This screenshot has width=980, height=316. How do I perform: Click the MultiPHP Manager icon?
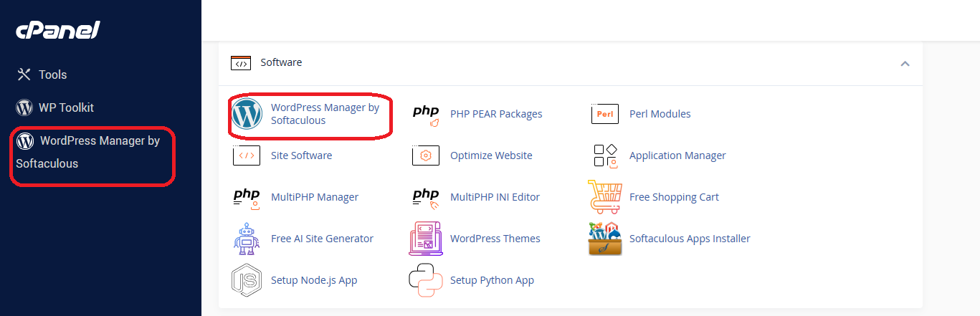click(247, 197)
